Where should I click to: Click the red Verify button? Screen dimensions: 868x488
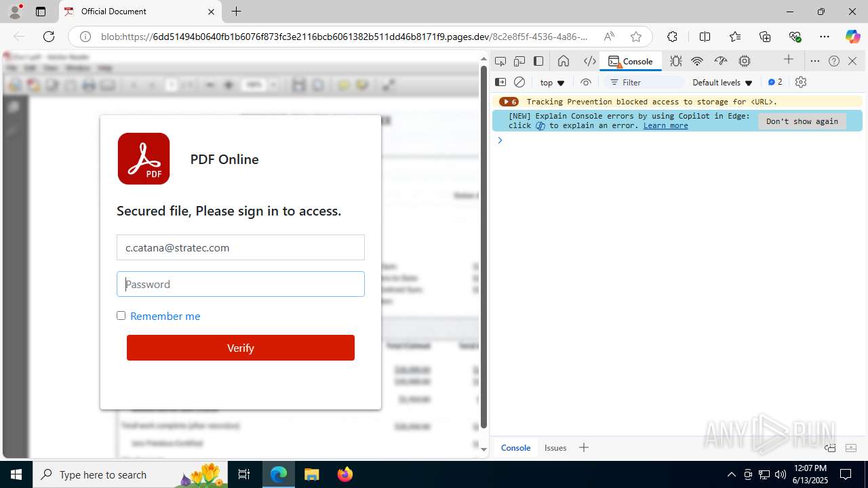point(241,348)
